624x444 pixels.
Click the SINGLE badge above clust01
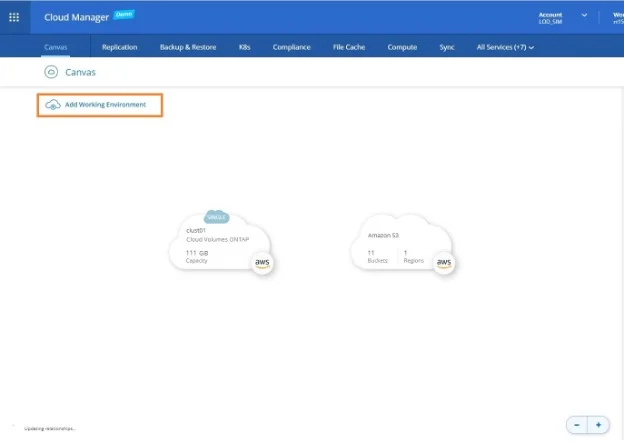click(216, 216)
